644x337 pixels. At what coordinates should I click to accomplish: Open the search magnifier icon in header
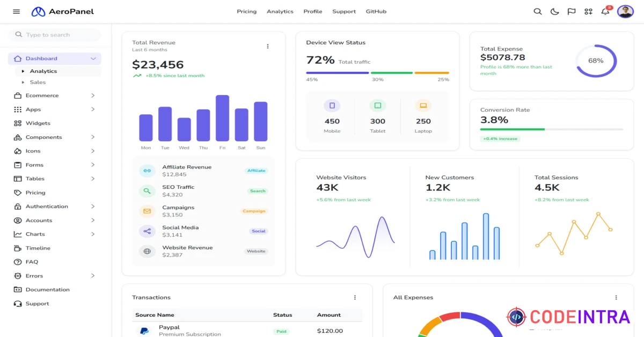pyautogui.click(x=537, y=11)
